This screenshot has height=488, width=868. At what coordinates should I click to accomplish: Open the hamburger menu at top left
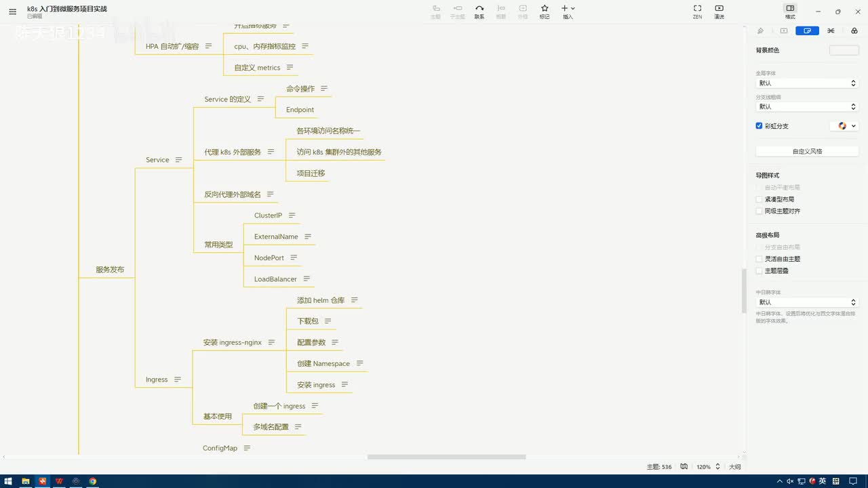pyautogui.click(x=12, y=12)
